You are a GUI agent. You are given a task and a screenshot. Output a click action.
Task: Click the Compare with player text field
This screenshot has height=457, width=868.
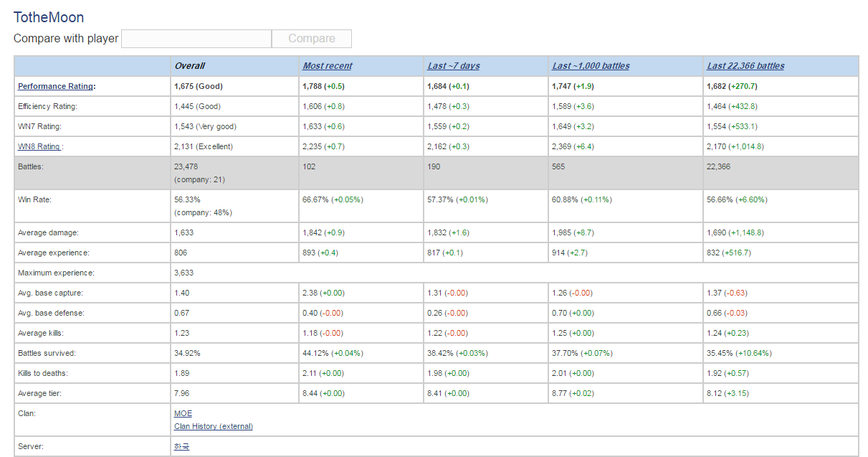pos(196,39)
